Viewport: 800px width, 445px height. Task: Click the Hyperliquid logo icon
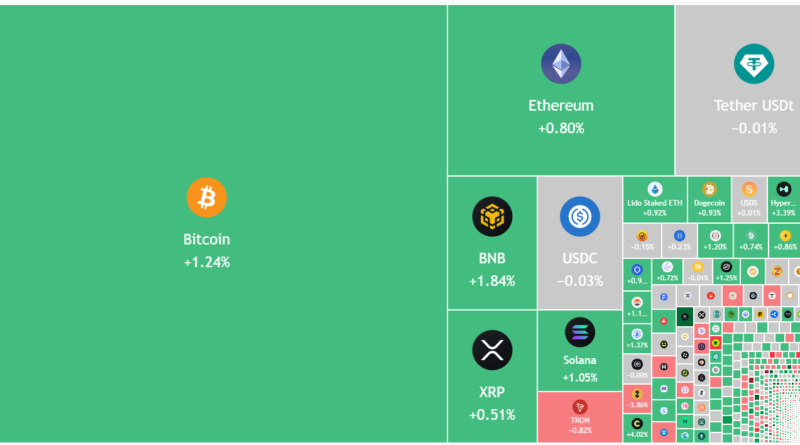coord(783,188)
